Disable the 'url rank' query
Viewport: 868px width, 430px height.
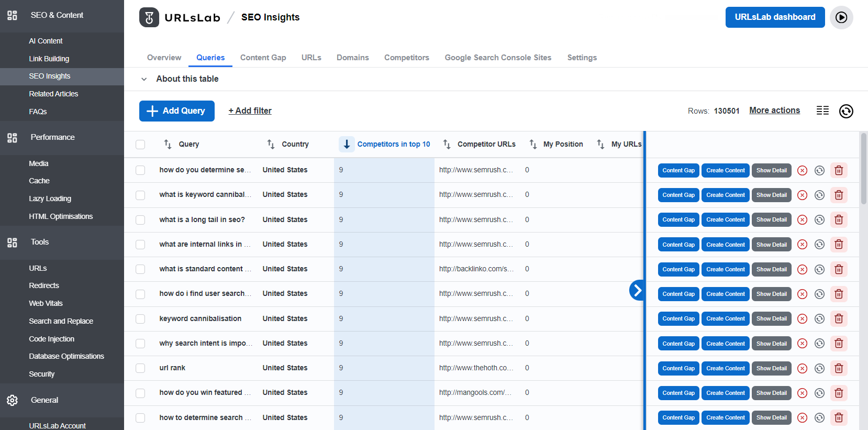pos(802,368)
